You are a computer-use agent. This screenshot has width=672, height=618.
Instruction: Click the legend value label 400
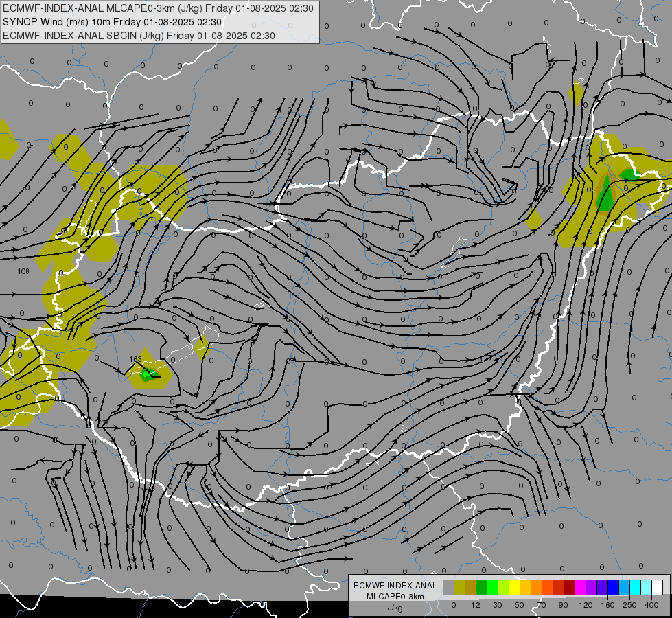click(651, 605)
